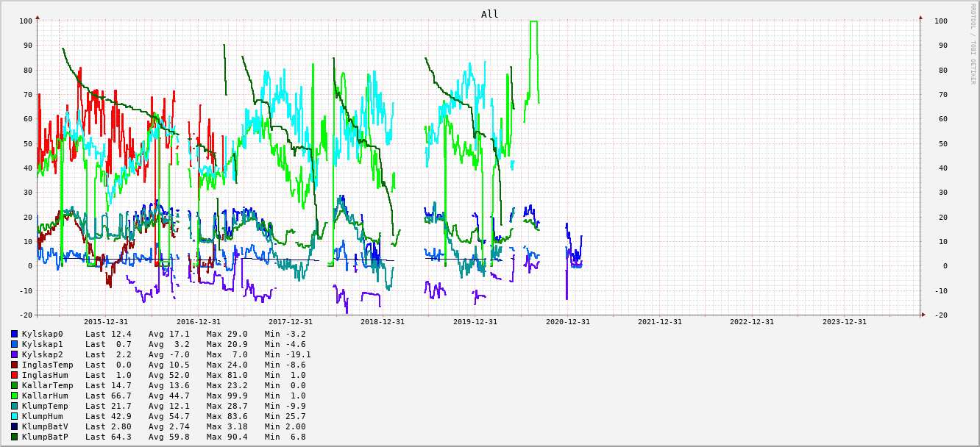Click the 2020-12-31 x-axis date label
Viewport: 980px width, 447px height.
pos(567,321)
